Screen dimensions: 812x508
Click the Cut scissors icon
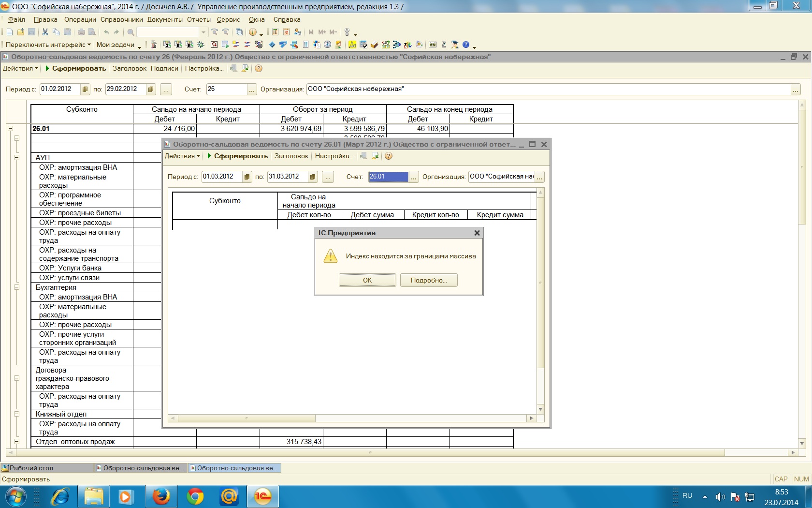[x=45, y=32]
